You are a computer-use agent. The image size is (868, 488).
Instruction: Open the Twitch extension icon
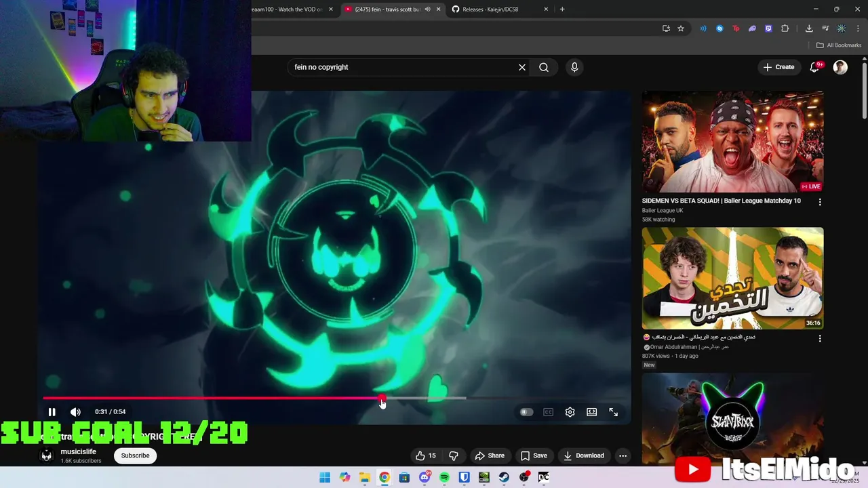click(768, 28)
